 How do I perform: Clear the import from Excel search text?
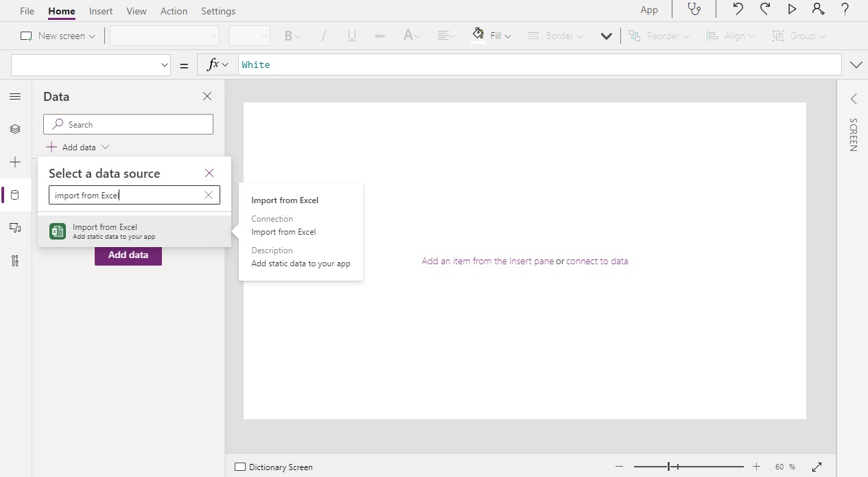click(x=208, y=195)
